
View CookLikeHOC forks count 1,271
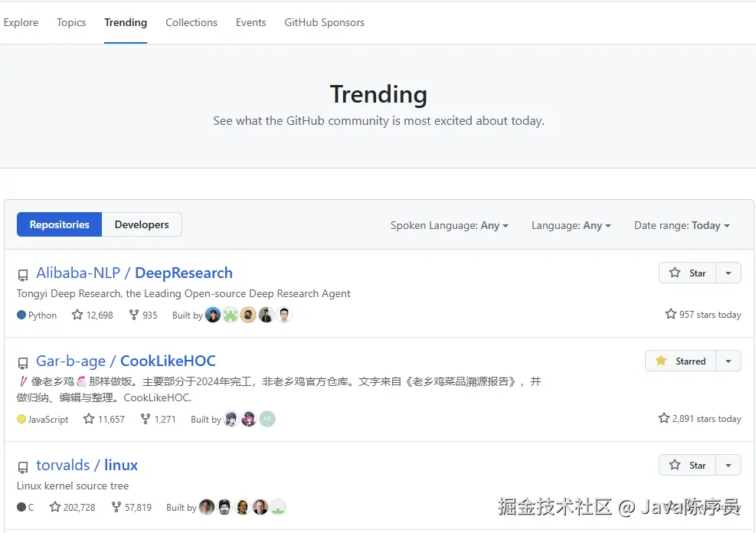(158, 419)
